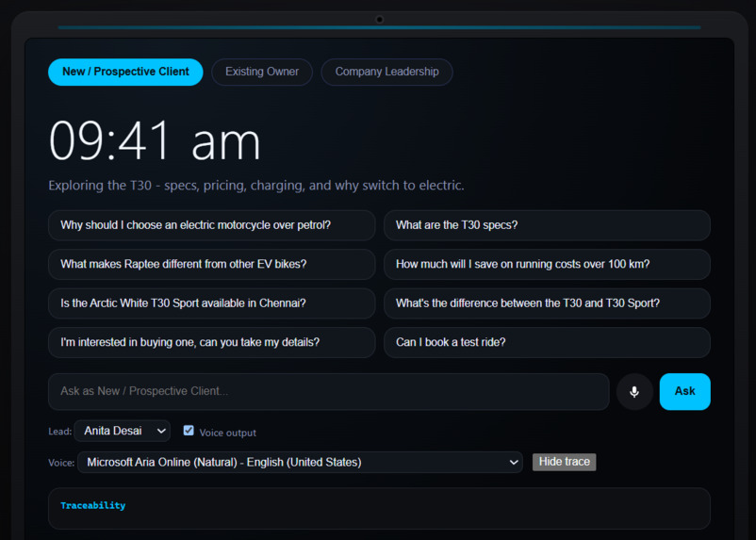Ask about Arctic White T30 Sport in Chennai

[212, 303]
